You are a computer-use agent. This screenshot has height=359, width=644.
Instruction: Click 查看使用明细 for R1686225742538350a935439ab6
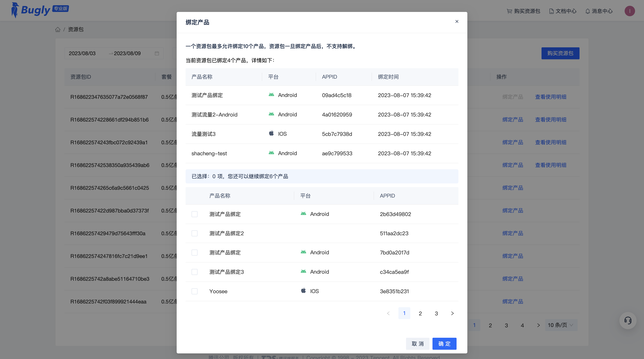550,165
